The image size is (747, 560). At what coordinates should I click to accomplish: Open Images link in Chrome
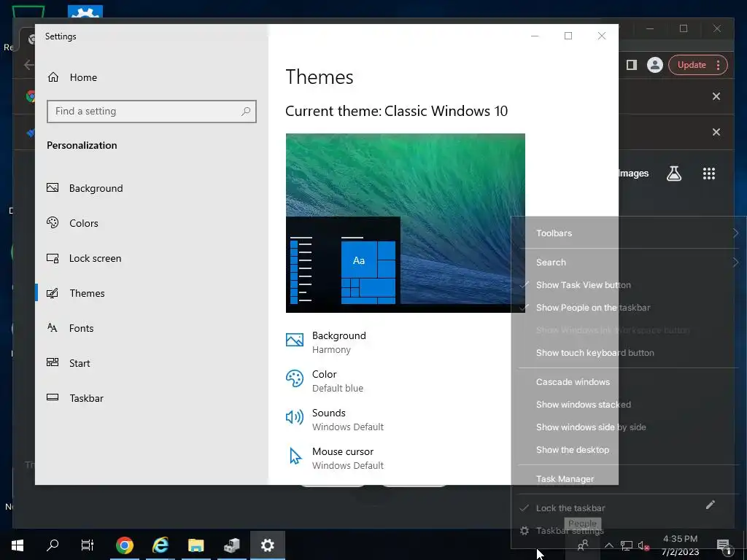(x=634, y=174)
